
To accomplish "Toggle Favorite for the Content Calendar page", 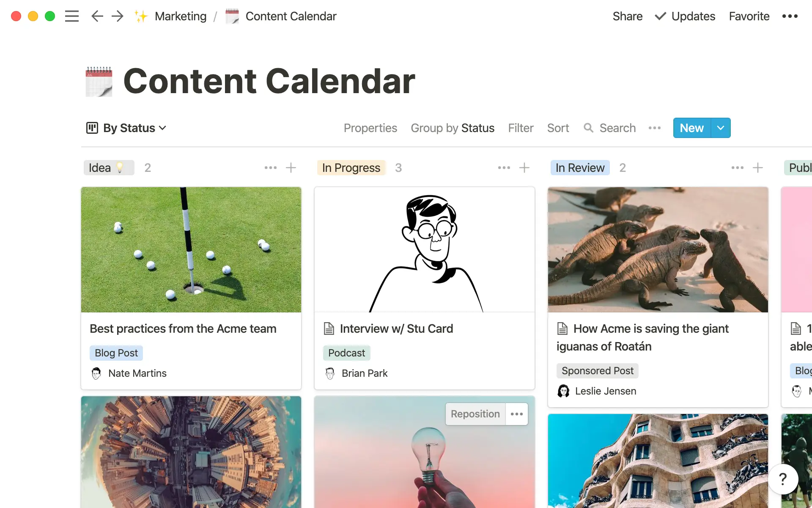I will point(749,16).
